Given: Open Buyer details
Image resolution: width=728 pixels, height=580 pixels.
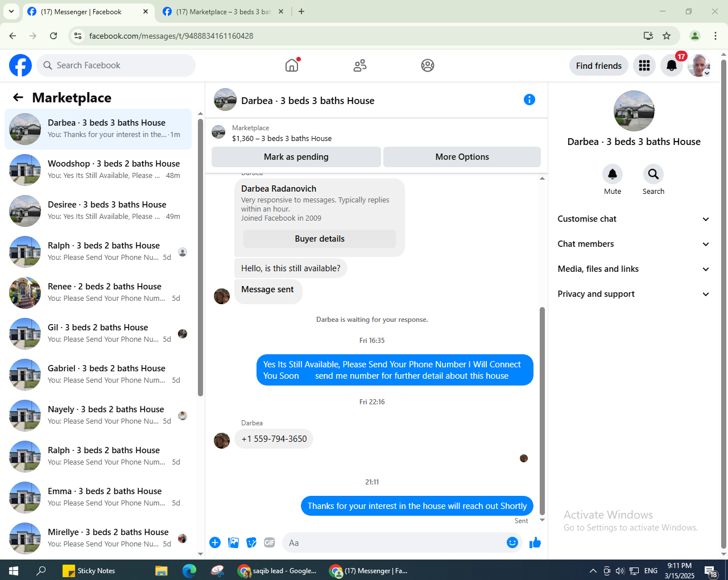Looking at the screenshot, I should point(320,239).
